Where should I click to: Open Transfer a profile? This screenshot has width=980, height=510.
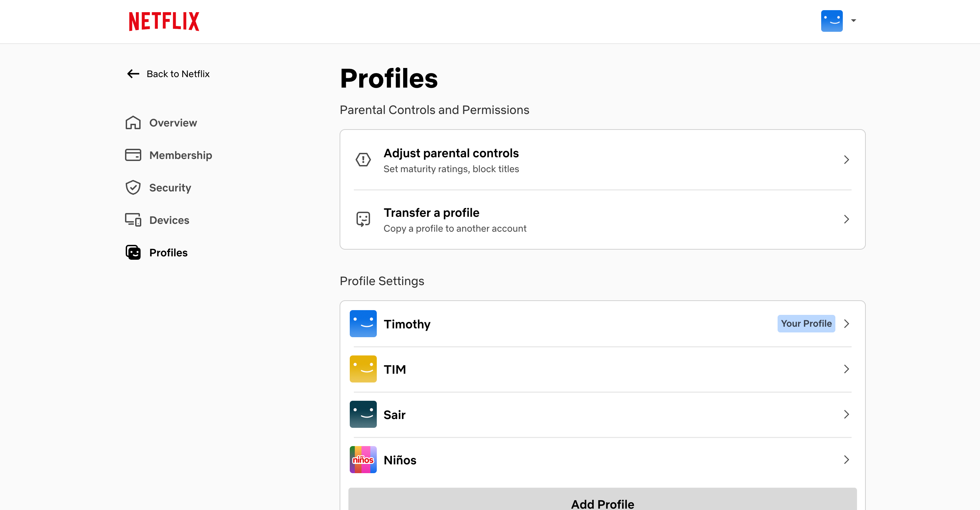[432, 212]
